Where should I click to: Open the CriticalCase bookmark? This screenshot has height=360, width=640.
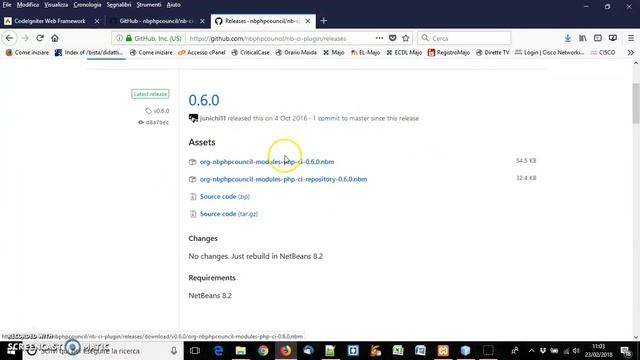(250, 52)
